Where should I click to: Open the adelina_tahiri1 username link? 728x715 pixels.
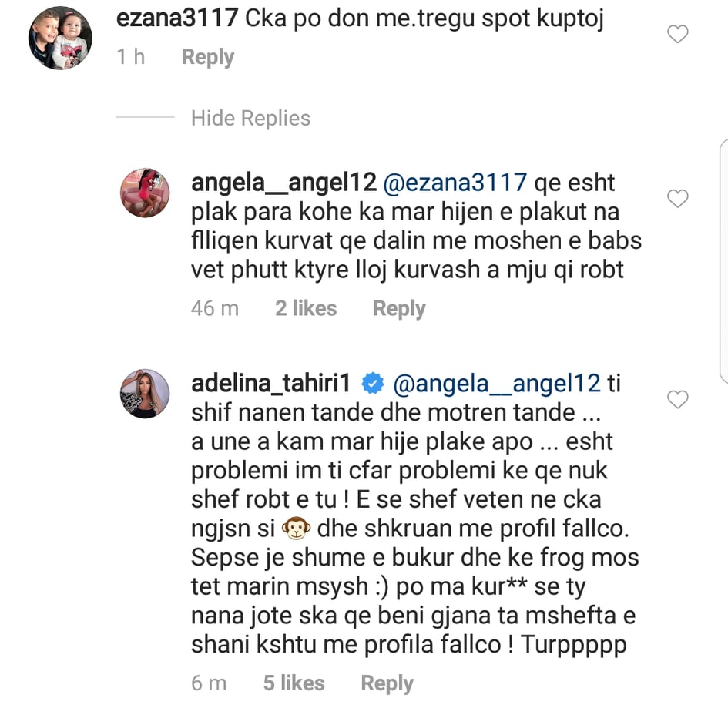tap(273, 383)
